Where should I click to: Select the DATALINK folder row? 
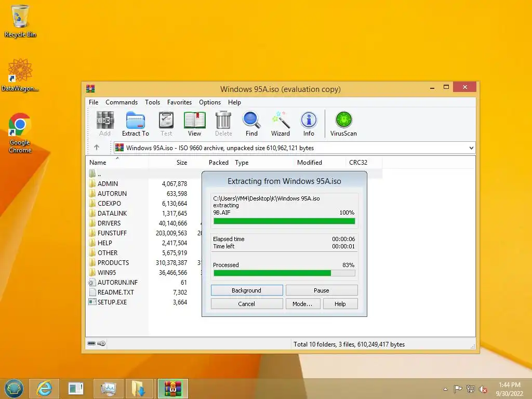point(144,213)
